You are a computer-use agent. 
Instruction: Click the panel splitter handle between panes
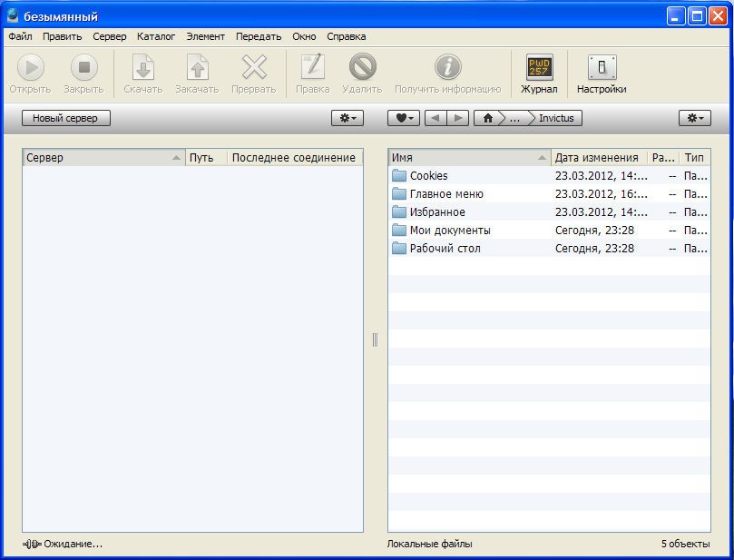click(375, 339)
